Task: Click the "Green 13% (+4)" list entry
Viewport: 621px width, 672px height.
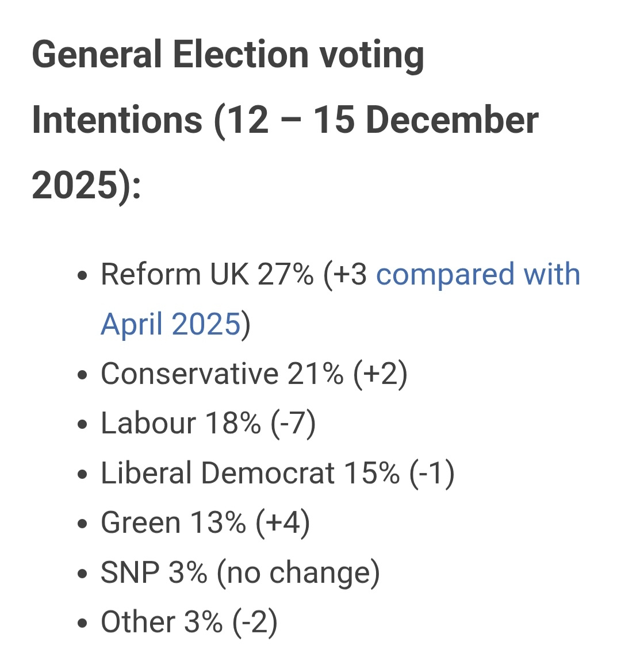Action: click(205, 523)
